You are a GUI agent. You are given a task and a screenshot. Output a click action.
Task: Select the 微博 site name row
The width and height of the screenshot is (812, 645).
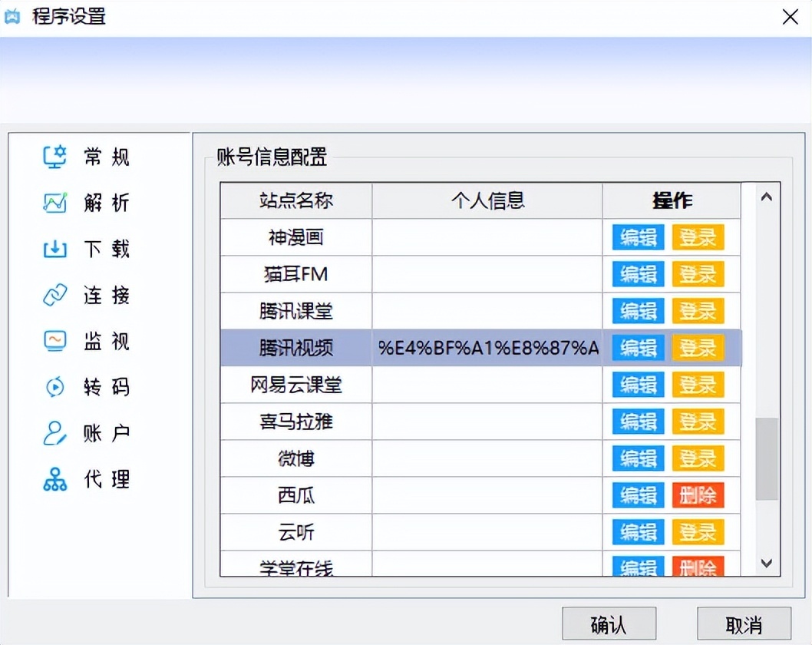coord(296,458)
